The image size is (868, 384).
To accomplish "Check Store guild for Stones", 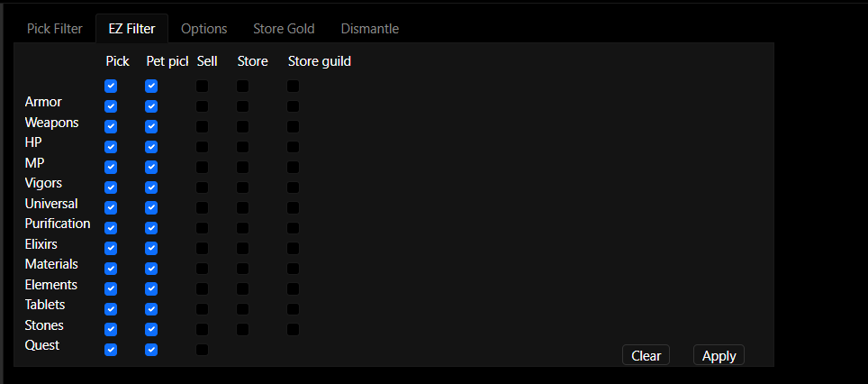I will 293,329.
